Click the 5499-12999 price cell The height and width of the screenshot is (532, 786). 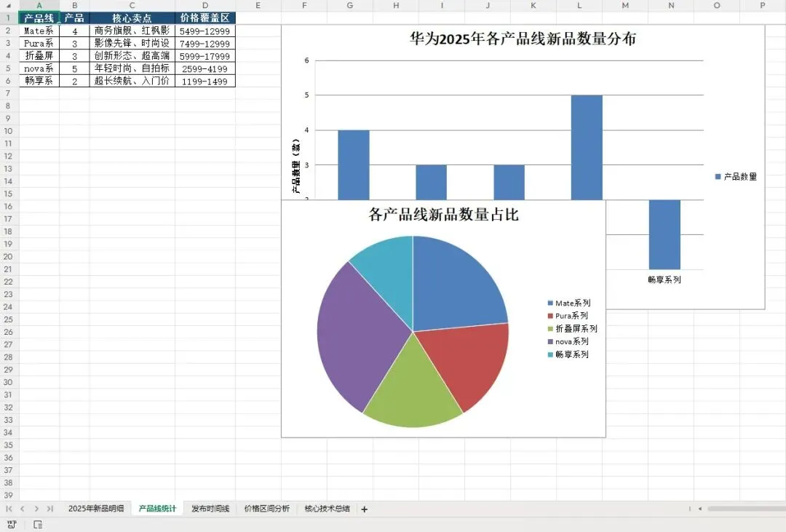[205, 31]
